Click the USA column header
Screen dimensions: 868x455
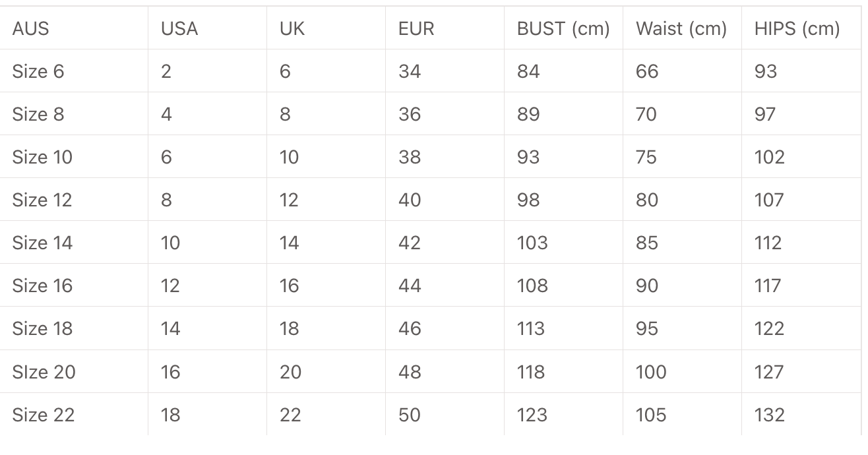click(179, 28)
